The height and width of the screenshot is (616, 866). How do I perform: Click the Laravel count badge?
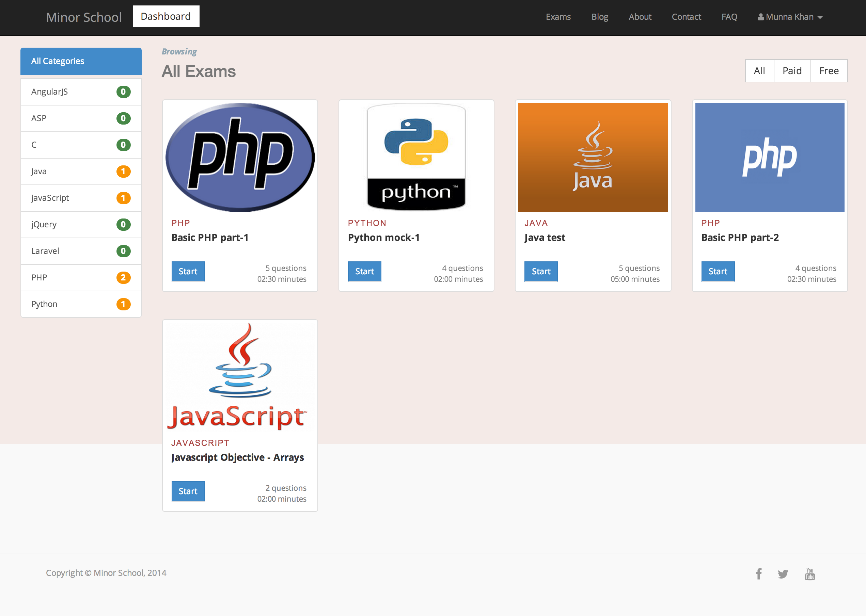click(x=123, y=251)
